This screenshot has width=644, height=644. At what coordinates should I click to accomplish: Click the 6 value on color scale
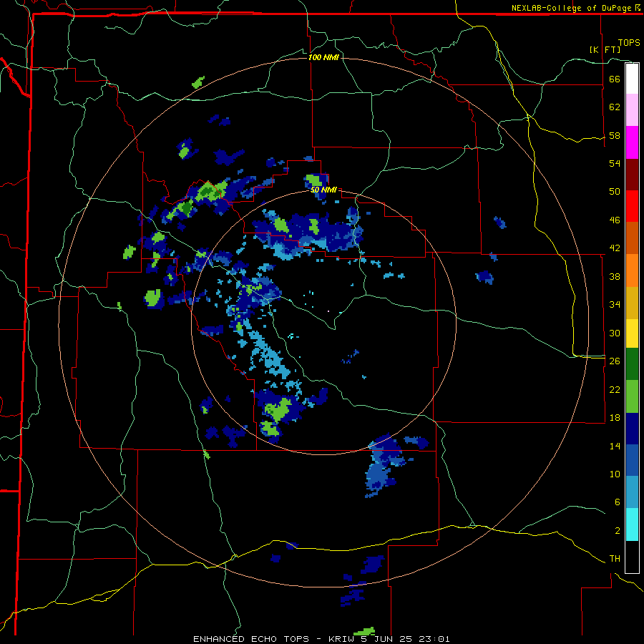click(x=617, y=502)
